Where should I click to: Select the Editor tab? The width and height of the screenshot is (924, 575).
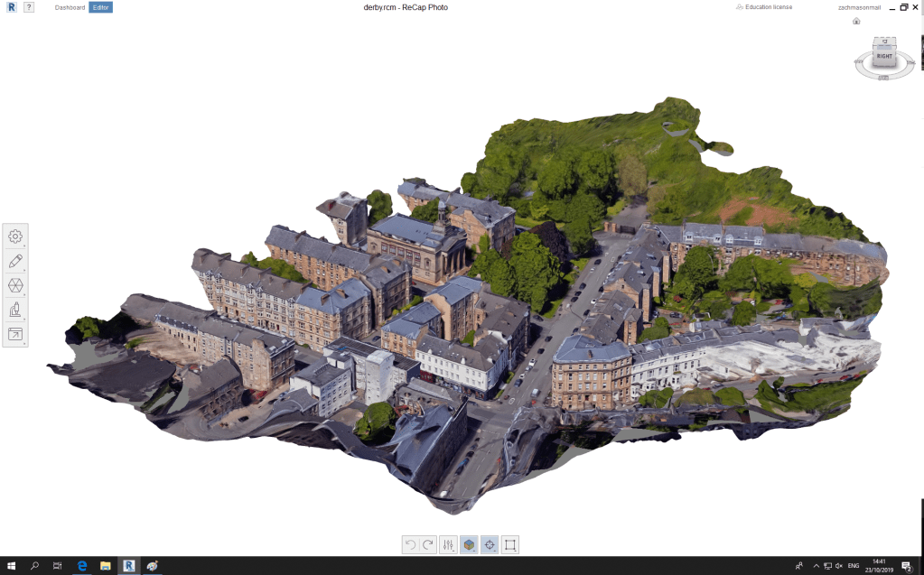tap(100, 7)
